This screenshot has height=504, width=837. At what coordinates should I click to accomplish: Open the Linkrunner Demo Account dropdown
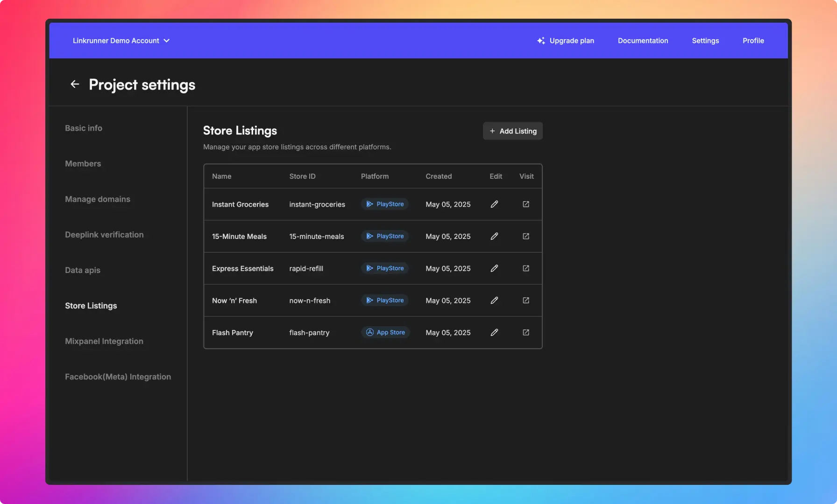121,41
